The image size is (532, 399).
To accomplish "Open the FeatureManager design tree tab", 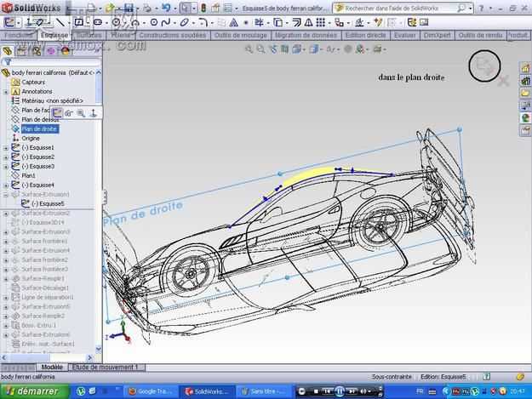I will [x=7, y=51].
